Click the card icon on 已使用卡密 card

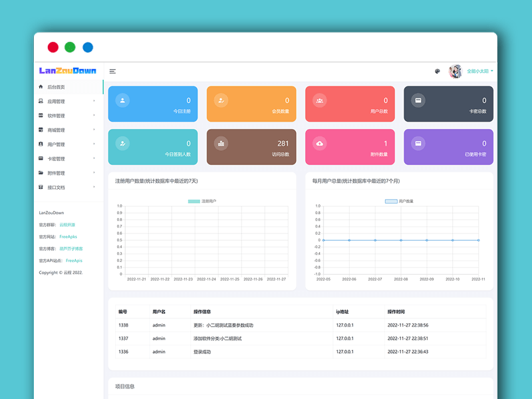[418, 143]
